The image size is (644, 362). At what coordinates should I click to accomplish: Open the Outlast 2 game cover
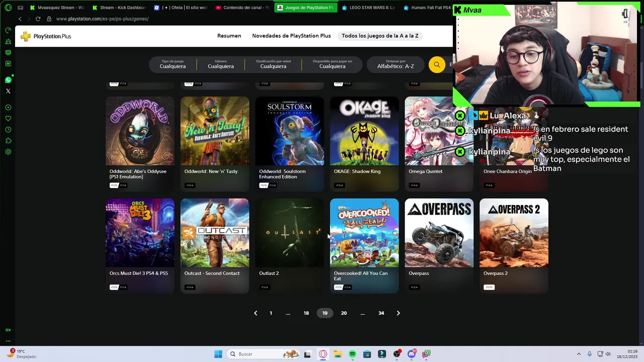(x=289, y=233)
